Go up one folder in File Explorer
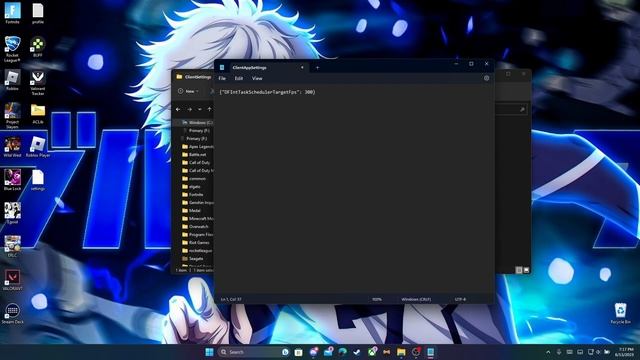640x360 pixels. click(209, 109)
